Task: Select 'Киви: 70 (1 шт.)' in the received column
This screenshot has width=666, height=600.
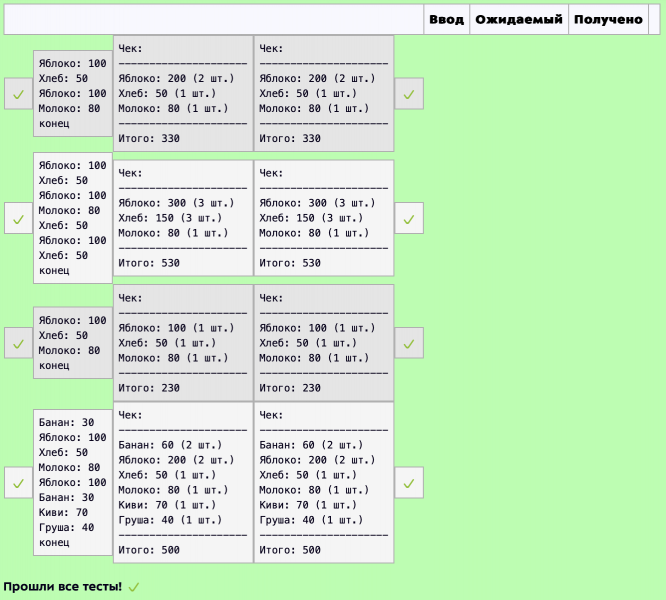Action: click(x=308, y=505)
